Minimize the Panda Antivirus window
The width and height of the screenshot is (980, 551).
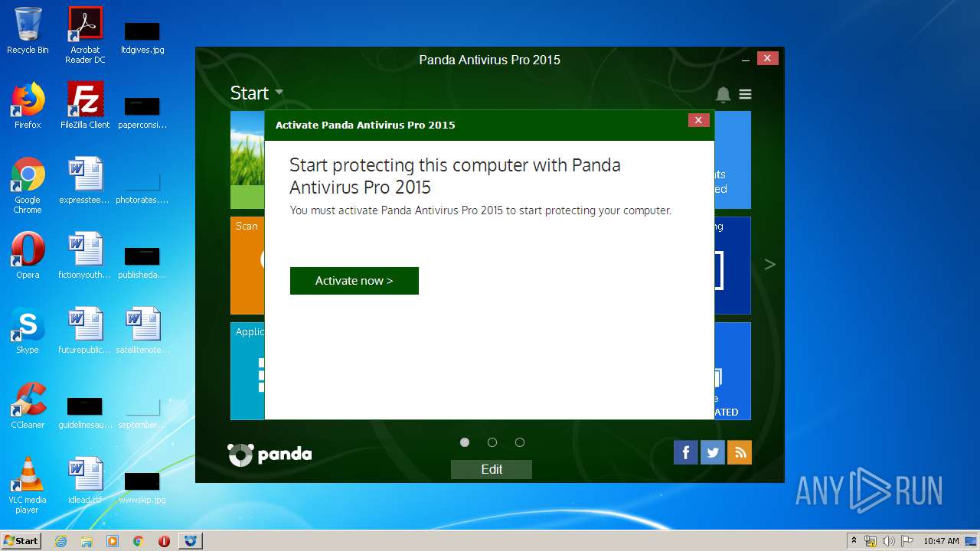pyautogui.click(x=746, y=58)
